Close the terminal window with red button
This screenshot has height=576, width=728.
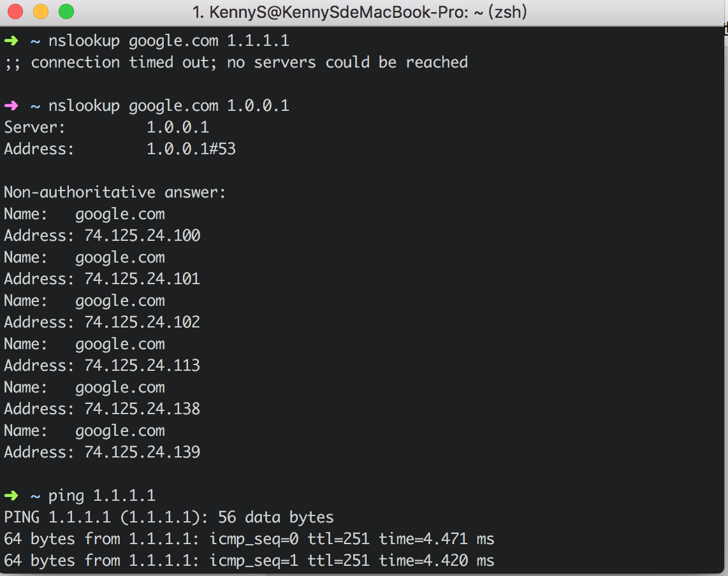[15, 11]
